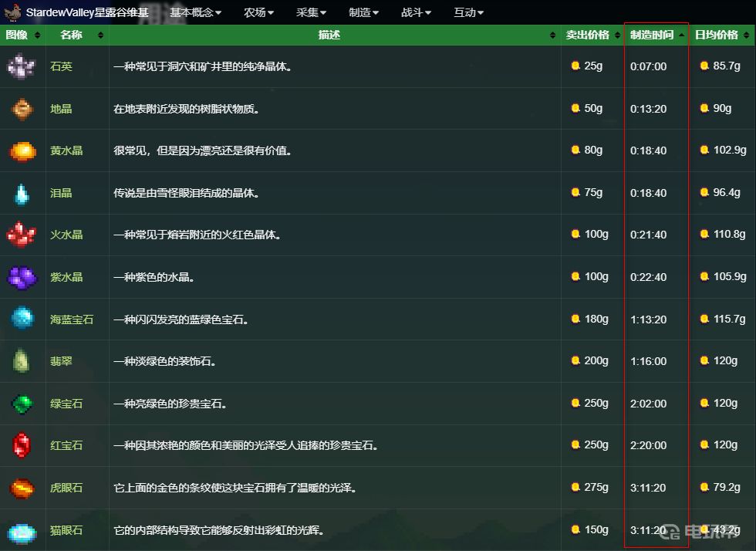Open the 战斗 dropdown menu
The height and width of the screenshot is (551, 756).
tap(416, 12)
